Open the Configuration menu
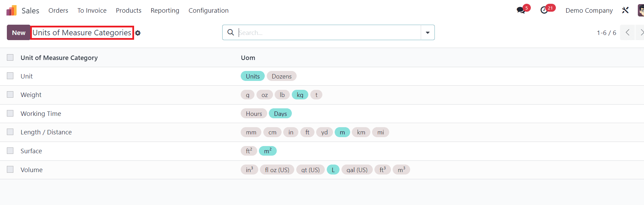Viewport: 644px width, 205px height. tap(208, 11)
